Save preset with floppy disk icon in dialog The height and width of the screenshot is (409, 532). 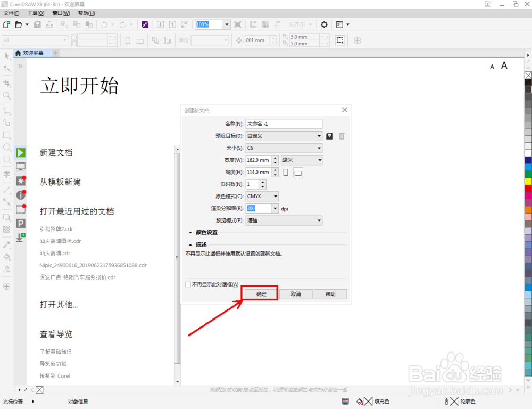[329, 136]
